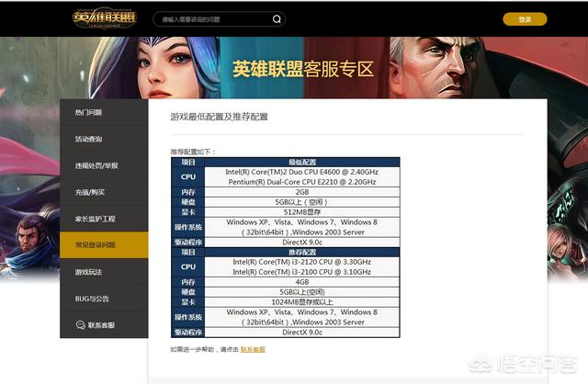The image size is (588, 384).
Task: Click the 1024MB显存或以上 cell
Action: click(302, 302)
